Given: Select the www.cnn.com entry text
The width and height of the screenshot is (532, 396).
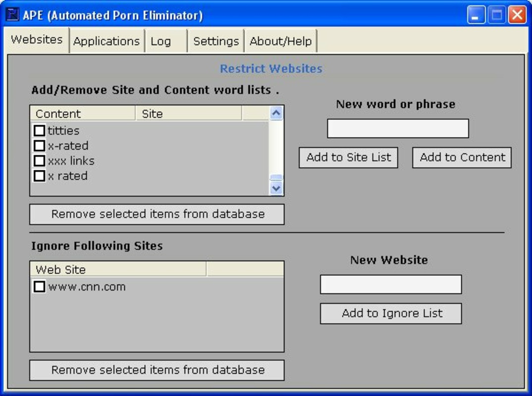Looking at the screenshot, I should 87,287.
